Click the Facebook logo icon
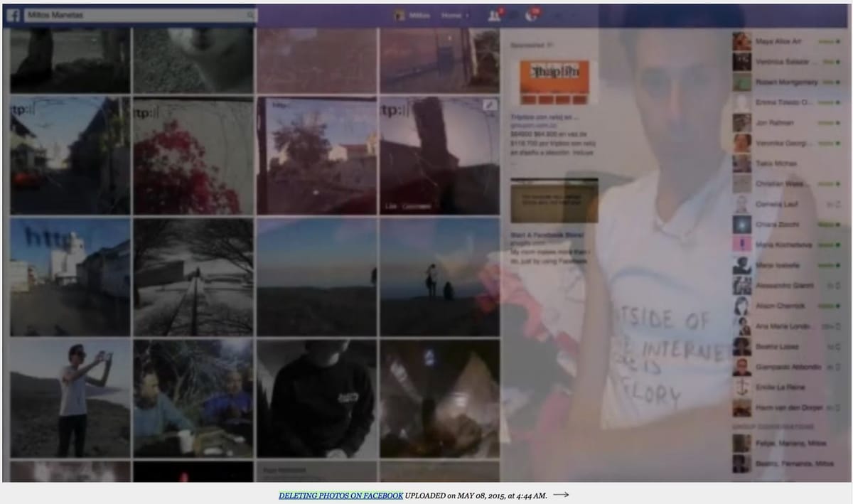853x504 pixels. [x=14, y=15]
